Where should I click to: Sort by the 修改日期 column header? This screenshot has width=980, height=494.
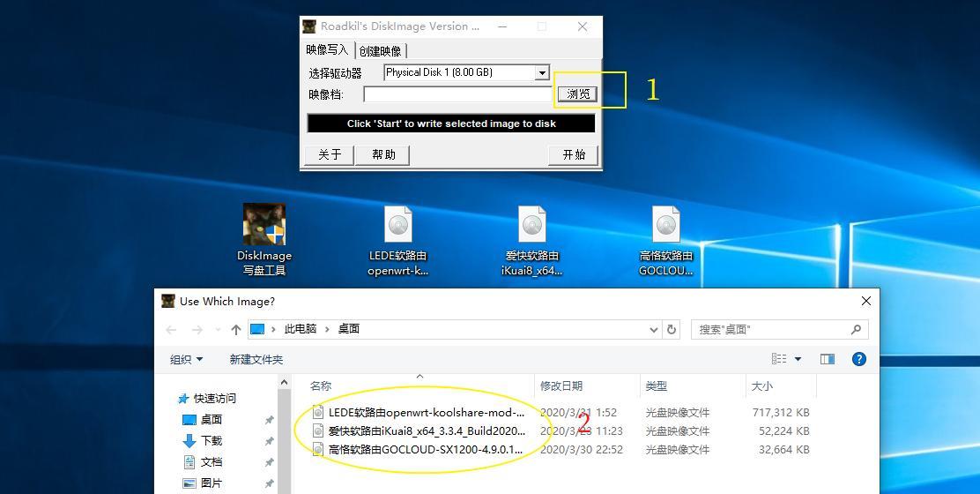(561, 386)
